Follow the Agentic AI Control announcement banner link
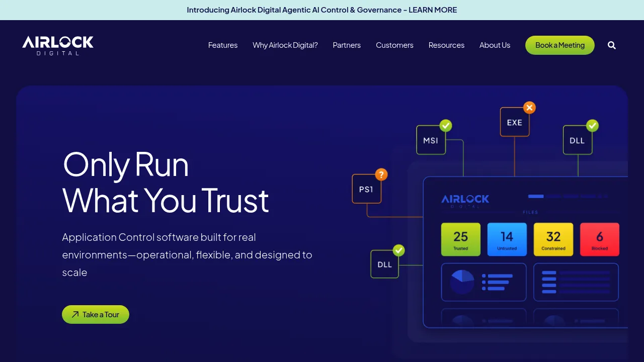 [322, 10]
